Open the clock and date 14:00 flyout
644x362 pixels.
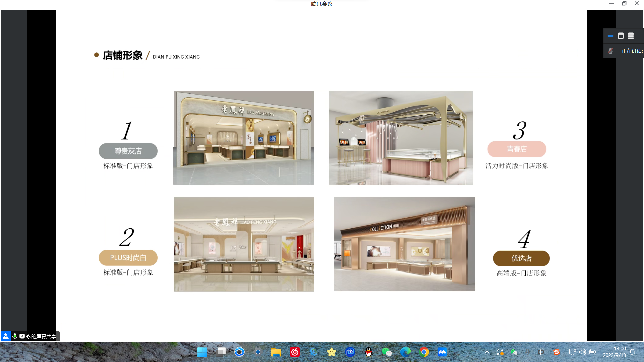click(x=614, y=352)
